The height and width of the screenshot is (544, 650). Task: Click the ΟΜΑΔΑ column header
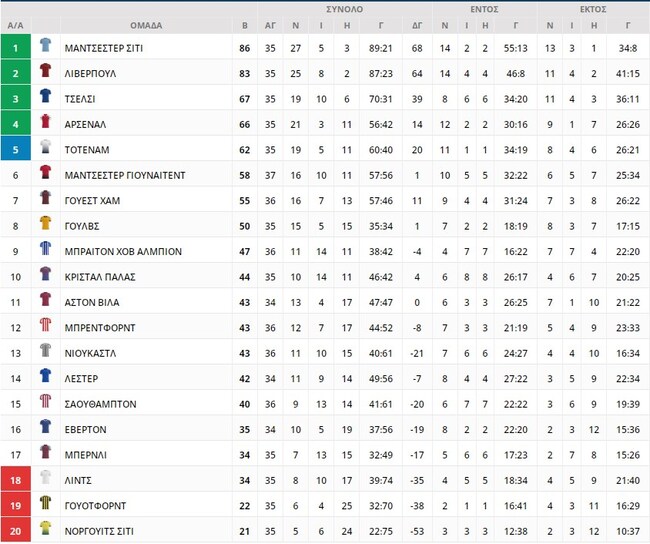tap(146, 26)
